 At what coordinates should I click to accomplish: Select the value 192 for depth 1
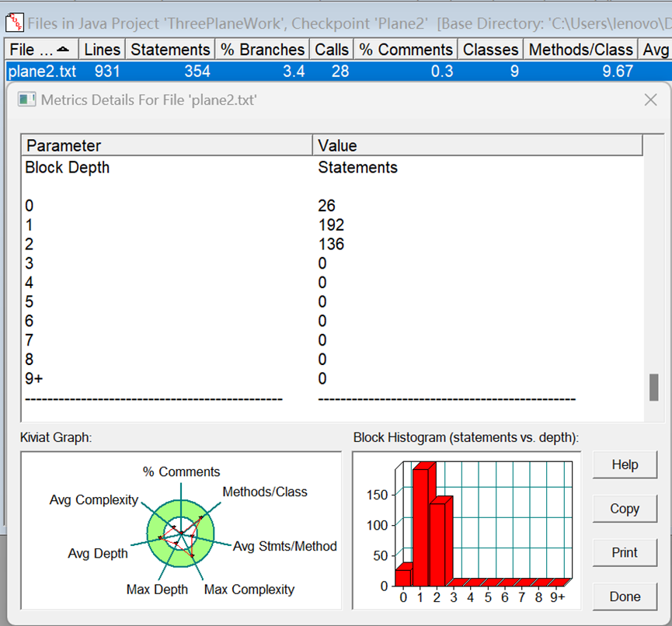pos(331,225)
